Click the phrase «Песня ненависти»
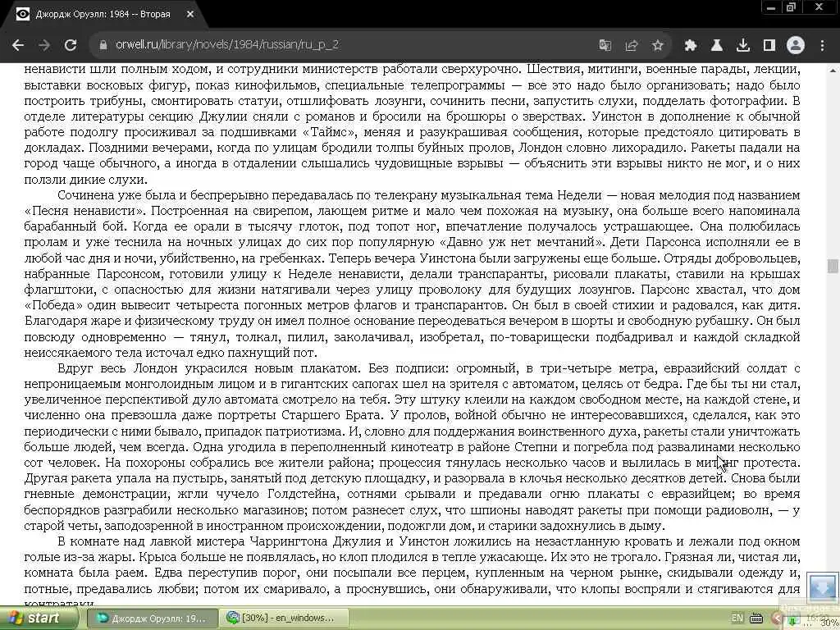Screen dimensions: 840x630 click(x=84, y=211)
